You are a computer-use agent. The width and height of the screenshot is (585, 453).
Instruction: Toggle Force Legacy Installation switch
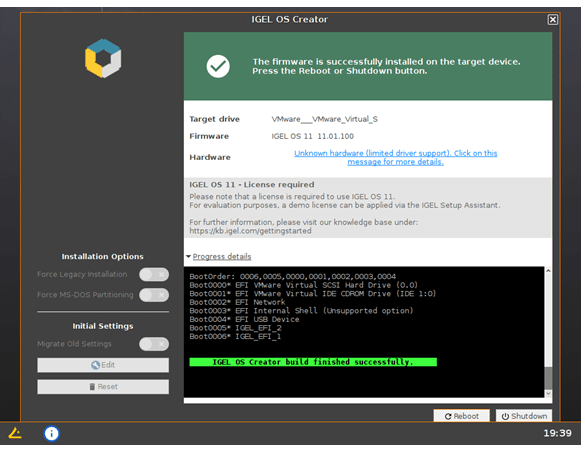tap(154, 274)
